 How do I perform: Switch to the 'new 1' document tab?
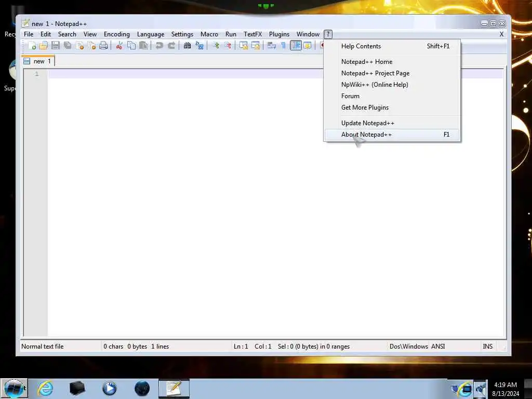[37, 61]
